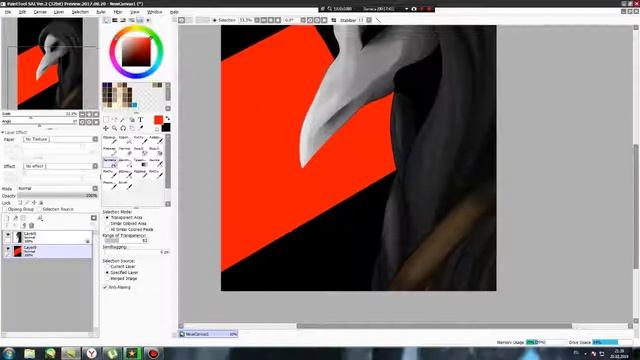640x360 pixels.
Task: Choose Transparent Area selection mode
Action: click(x=107, y=218)
